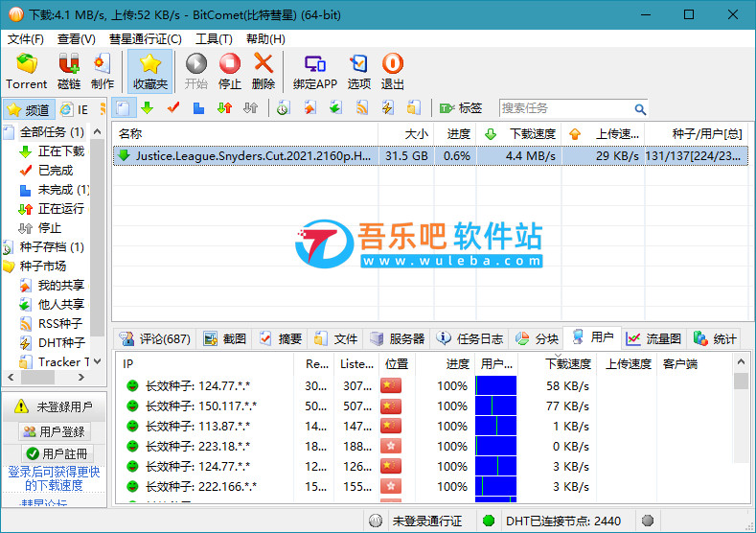Open the 彗星通行证(C) menu
Image resolution: width=756 pixels, height=533 pixels.
145,39
